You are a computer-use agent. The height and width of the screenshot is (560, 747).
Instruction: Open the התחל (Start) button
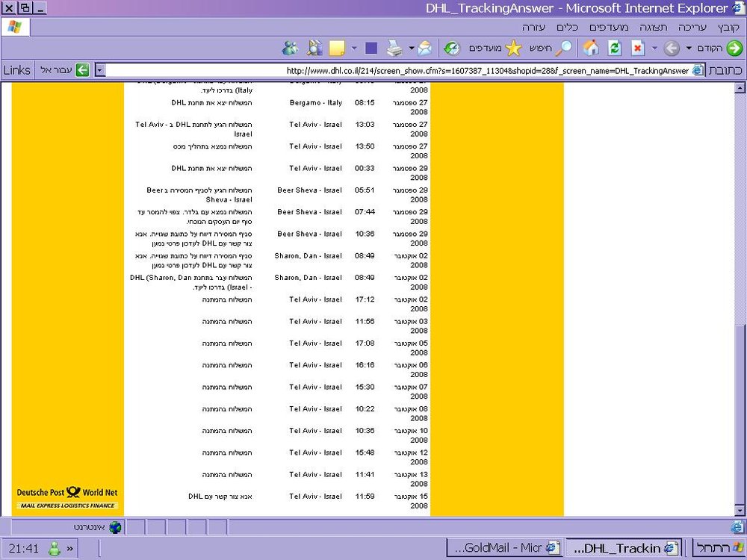(x=719, y=547)
